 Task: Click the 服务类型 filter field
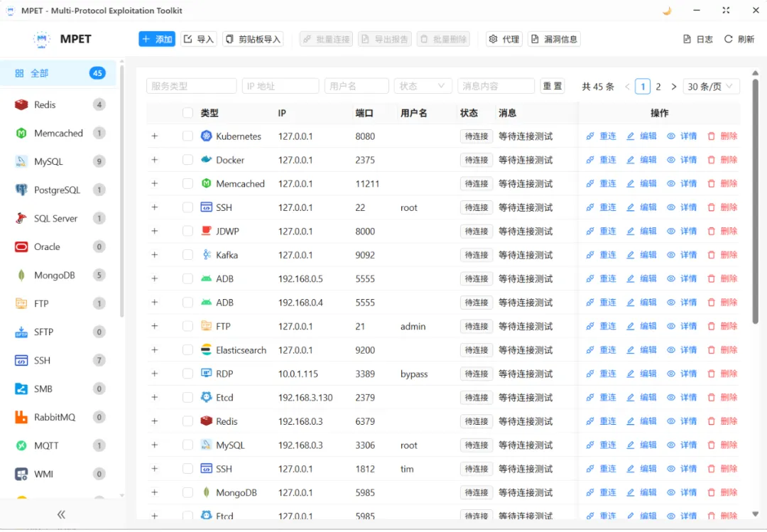tap(191, 86)
